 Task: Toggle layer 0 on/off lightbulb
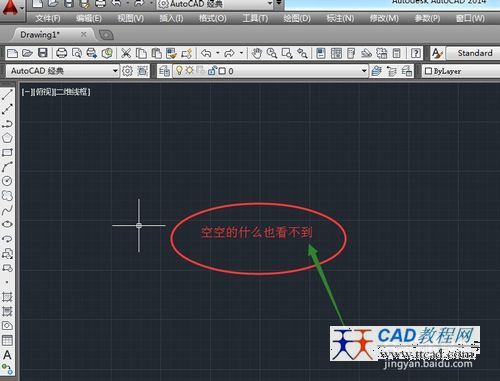[x=179, y=71]
